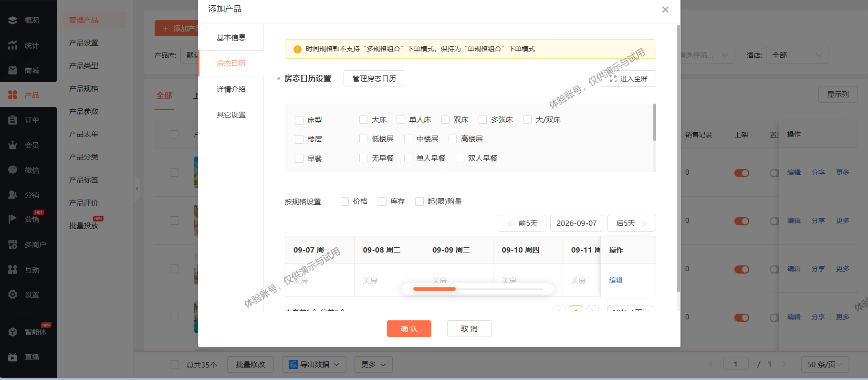Viewport: 868px width, 380px height.
Task: Collapse the 房态日历设置 section triangle
Action: click(x=278, y=79)
